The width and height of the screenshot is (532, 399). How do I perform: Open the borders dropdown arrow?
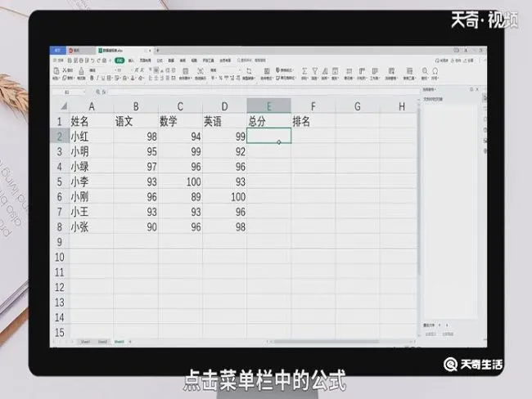click(112, 78)
